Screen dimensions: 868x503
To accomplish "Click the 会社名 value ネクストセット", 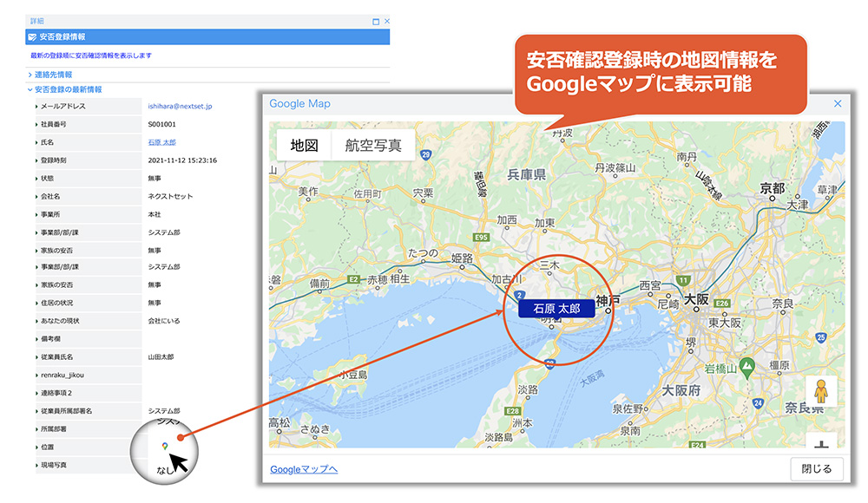I will tap(170, 197).
